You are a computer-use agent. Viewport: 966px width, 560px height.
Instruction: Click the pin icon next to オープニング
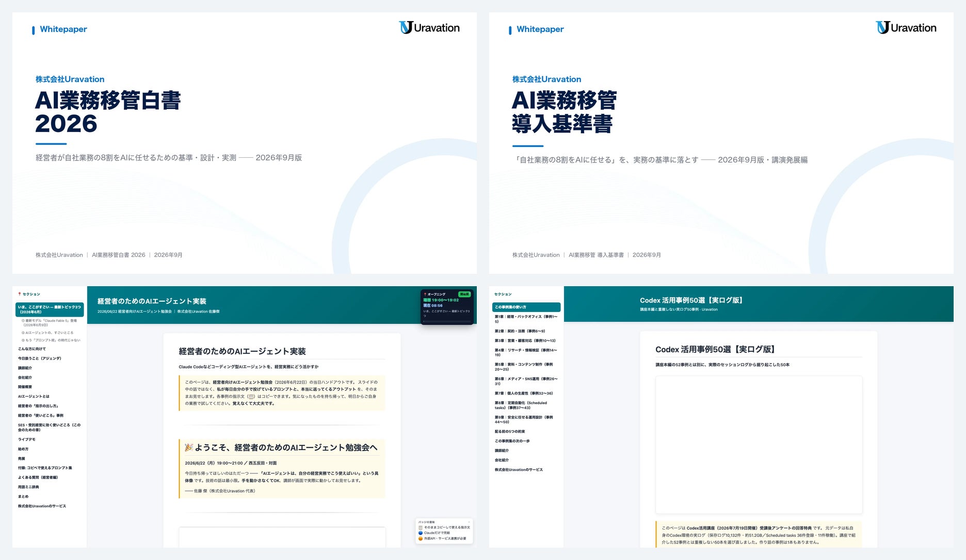(425, 294)
